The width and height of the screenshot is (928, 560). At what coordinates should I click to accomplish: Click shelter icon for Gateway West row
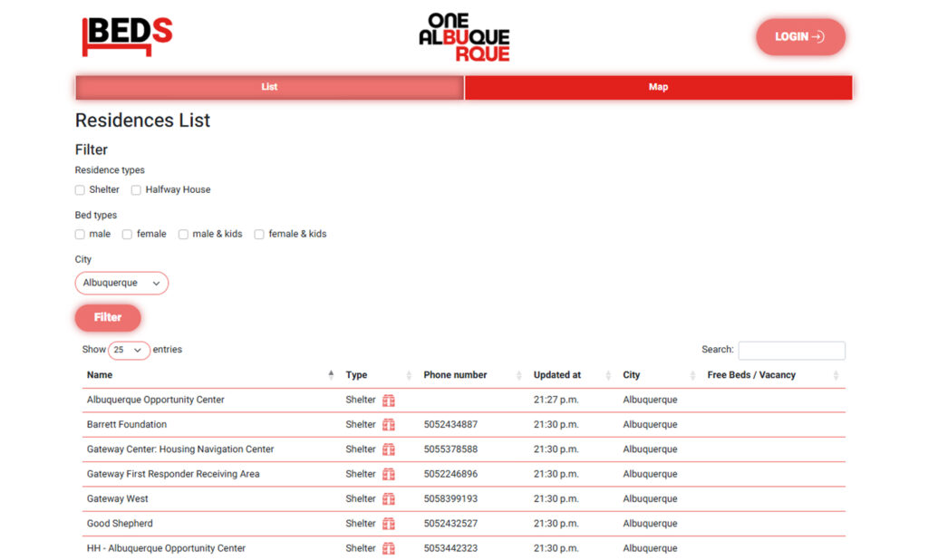coord(388,499)
